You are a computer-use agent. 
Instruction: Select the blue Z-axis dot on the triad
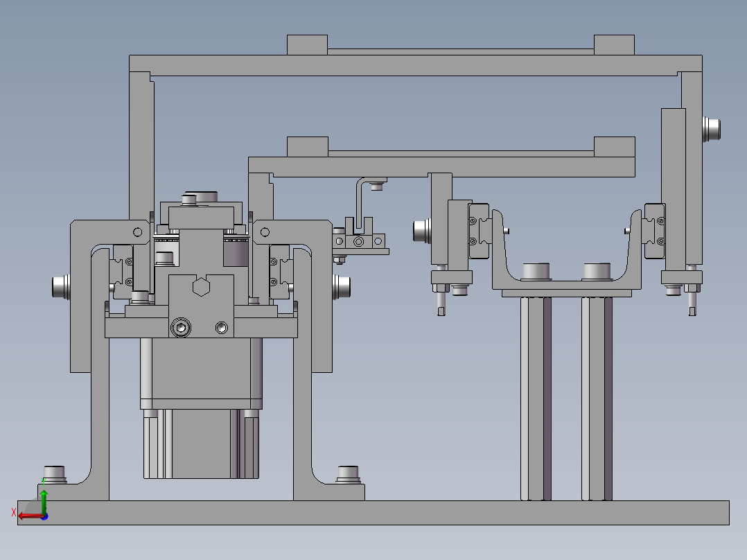(45, 517)
